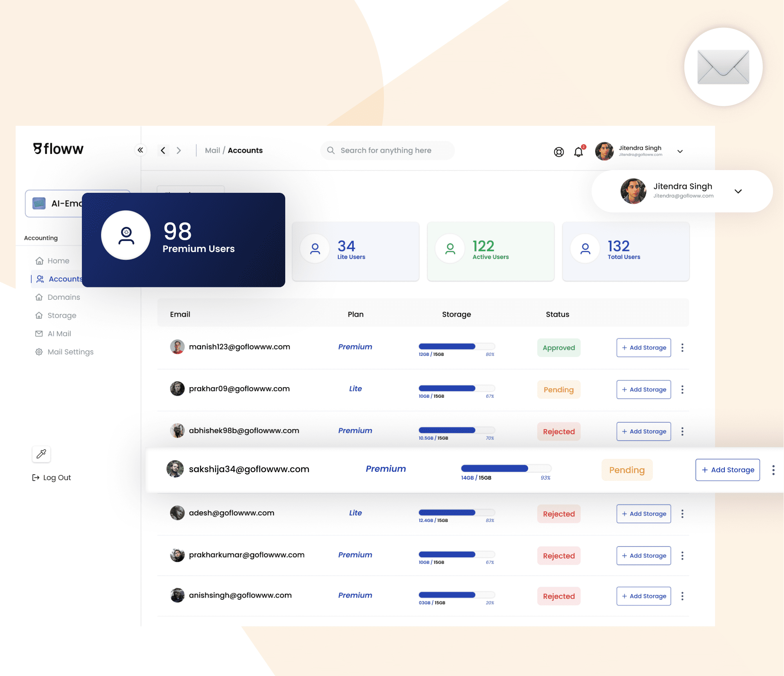784x676 pixels.
Task: Open more options for prakharkumar row
Action: coord(682,556)
